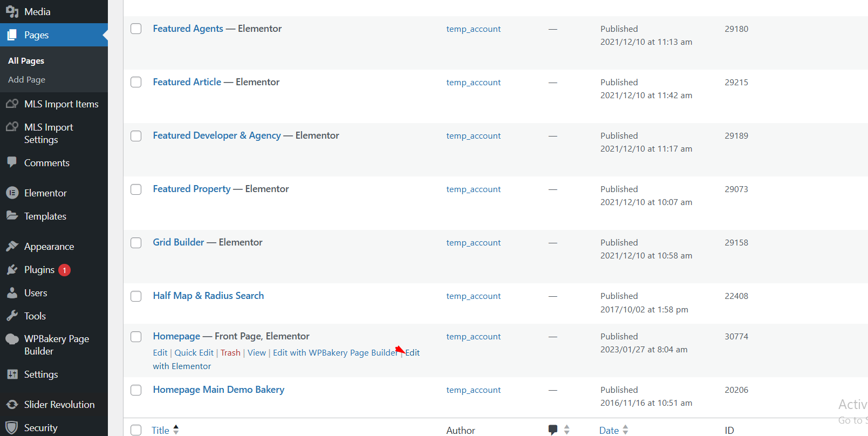Click the Templates folder icon

[12, 216]
